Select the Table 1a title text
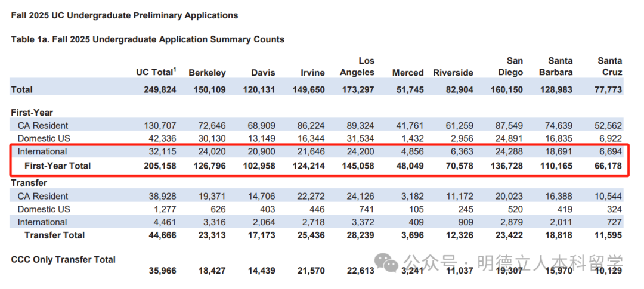644x289 pixels. [x=148, y=39]
